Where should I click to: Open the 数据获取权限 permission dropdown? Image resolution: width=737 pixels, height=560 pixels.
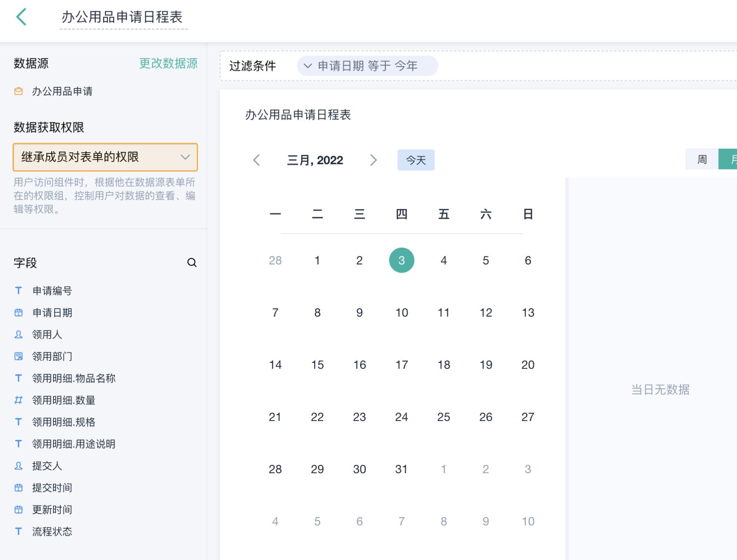coord(104,157)
